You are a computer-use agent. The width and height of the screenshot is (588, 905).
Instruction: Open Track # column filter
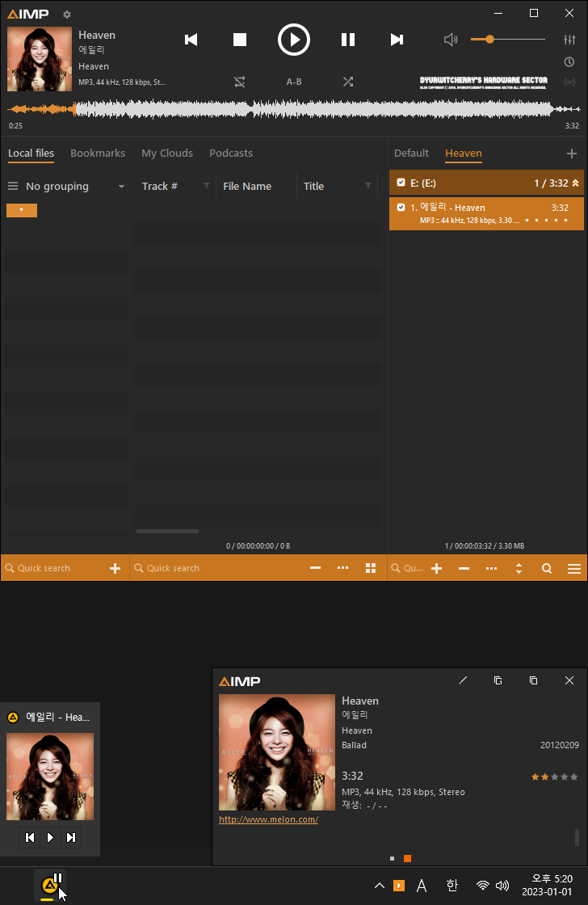207,186
